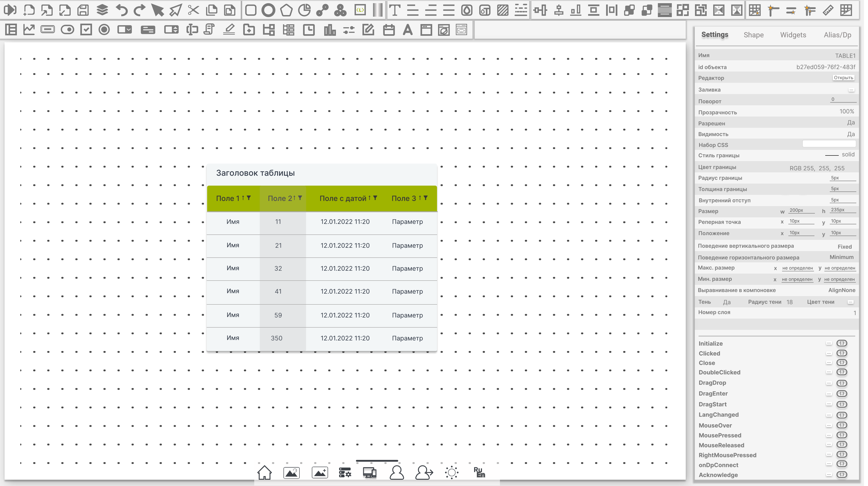
Task: Insert a radio button widget
Action: click(104, 30)
